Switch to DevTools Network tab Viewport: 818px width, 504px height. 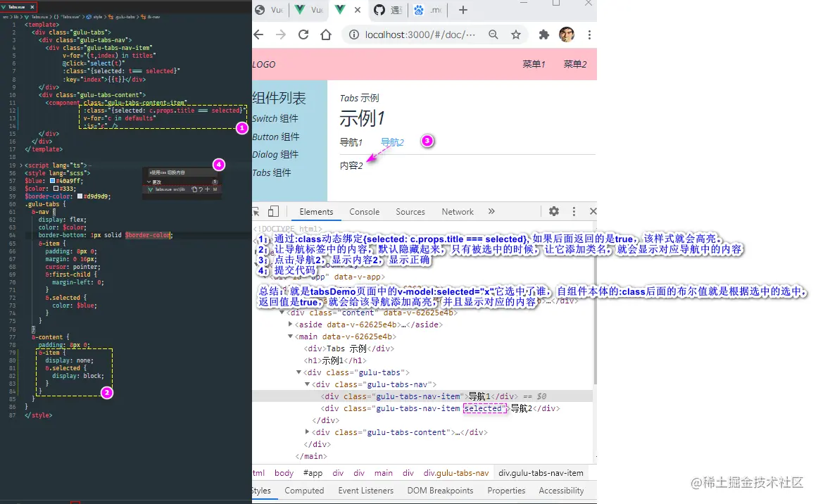point(458,212)
